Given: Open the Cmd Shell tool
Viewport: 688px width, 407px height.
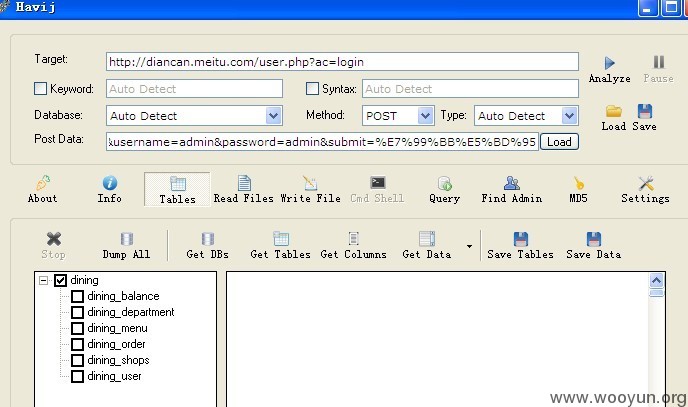Looking at the screenshot, I should [x=377, y=189].
